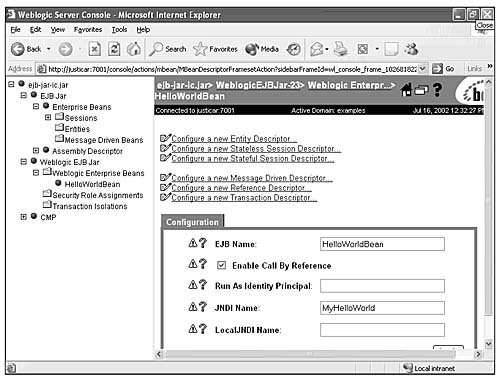Click the LocalJNDI Name input field
500x382 pixels.
click(x=382, y=330)
